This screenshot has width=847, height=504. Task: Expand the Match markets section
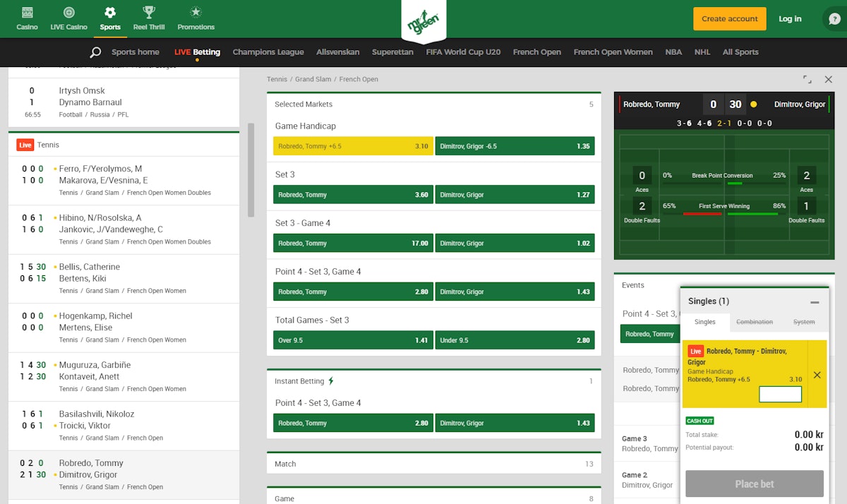click(x=434, y=464)
